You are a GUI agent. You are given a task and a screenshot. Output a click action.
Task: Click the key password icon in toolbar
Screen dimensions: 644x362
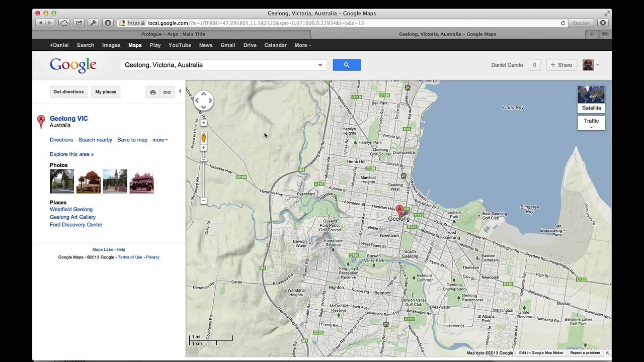[x=93, y=23]
